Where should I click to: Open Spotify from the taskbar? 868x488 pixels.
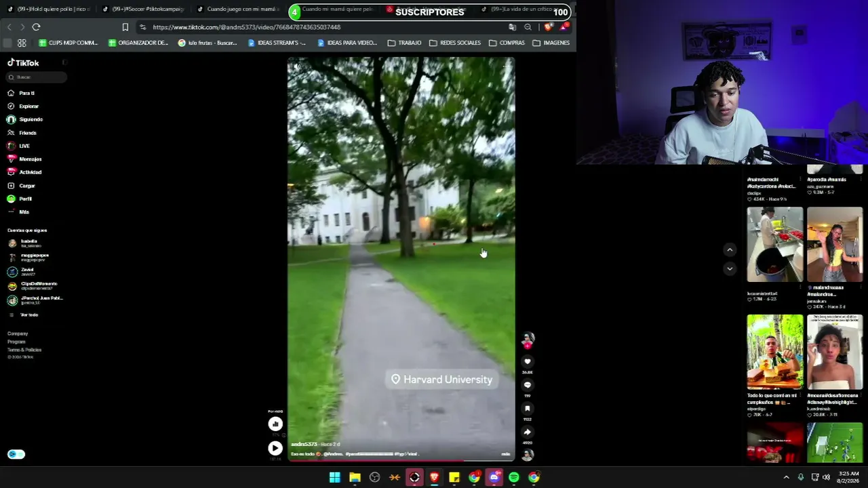click(514, 478)
